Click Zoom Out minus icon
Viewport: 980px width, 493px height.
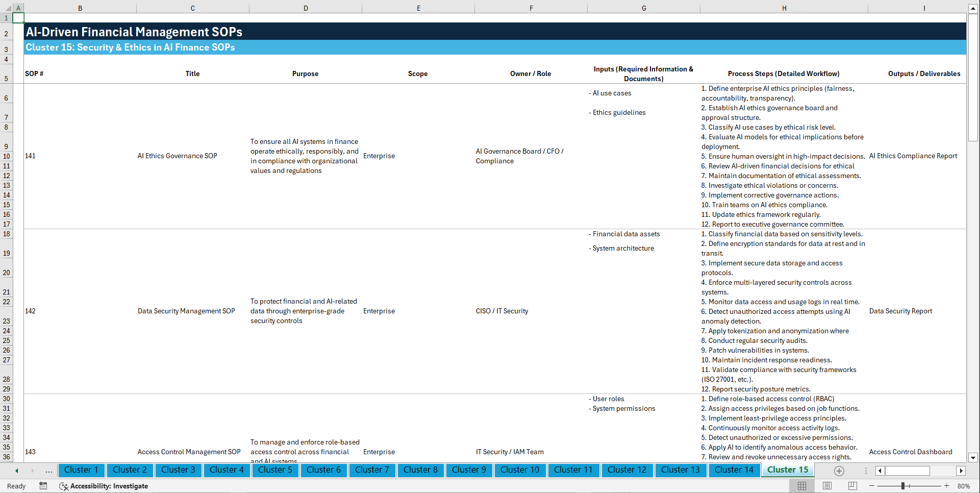coord(872,486)
